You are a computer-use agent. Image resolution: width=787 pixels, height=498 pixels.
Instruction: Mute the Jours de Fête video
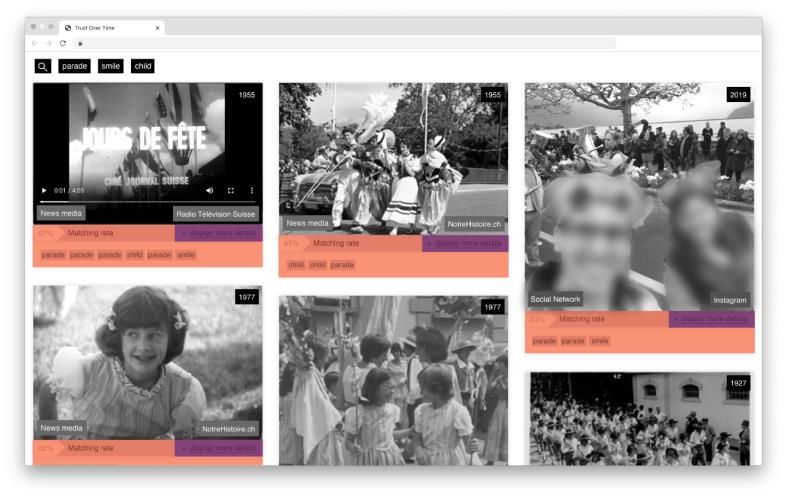(210, 190)
